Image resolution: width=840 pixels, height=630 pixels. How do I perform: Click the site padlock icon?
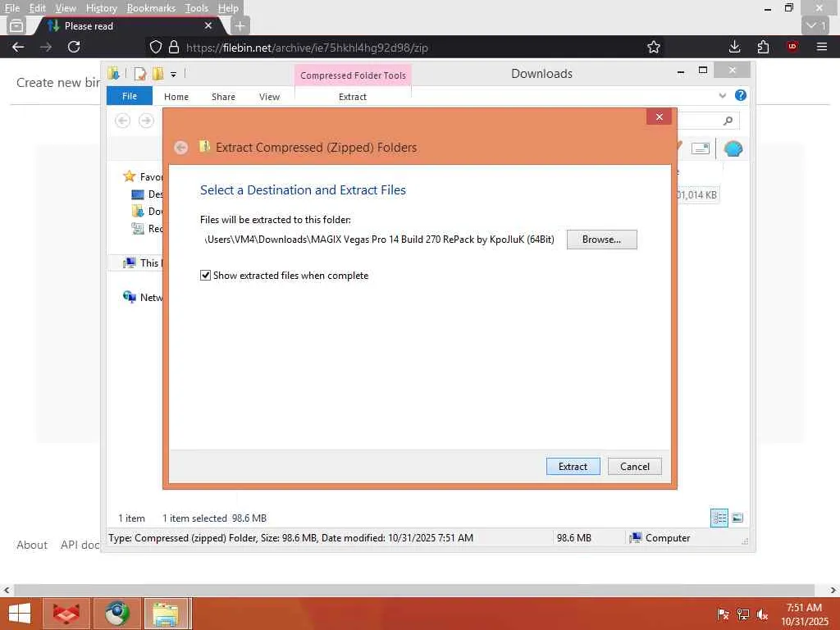coord(174,47)
